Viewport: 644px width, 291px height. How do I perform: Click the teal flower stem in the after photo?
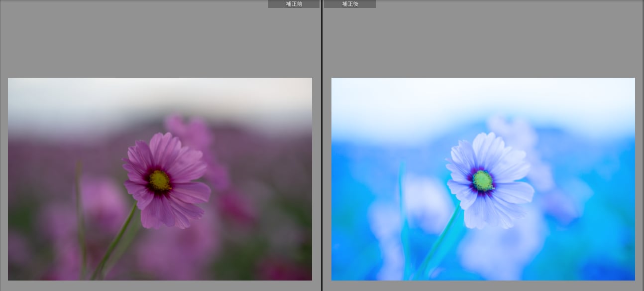click(443, 238)
